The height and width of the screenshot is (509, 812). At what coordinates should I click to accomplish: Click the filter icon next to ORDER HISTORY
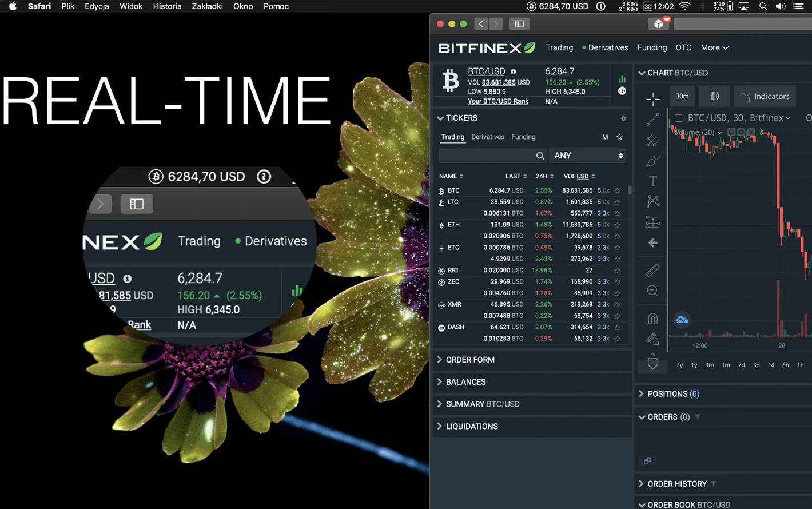point(713,484)
